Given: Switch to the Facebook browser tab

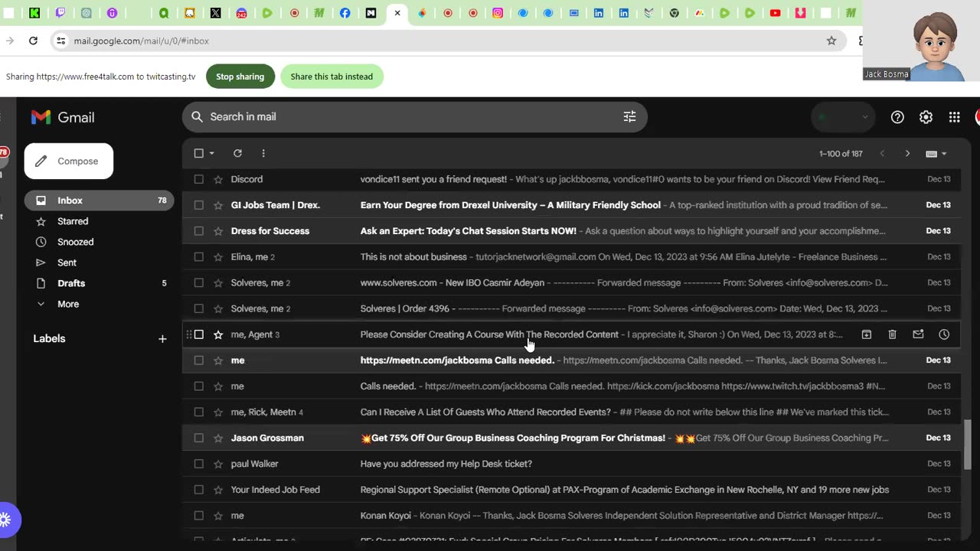Looking at the screenshot, I should pyautogui.click(x=345, y=13).
